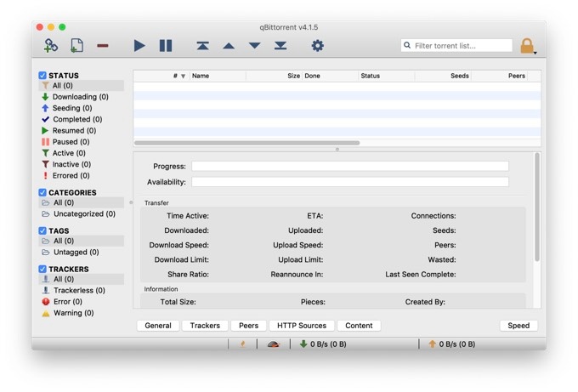578x392 pixels.
Task: Click the Paused filter's red bars icon
Action: coord(45,142)
